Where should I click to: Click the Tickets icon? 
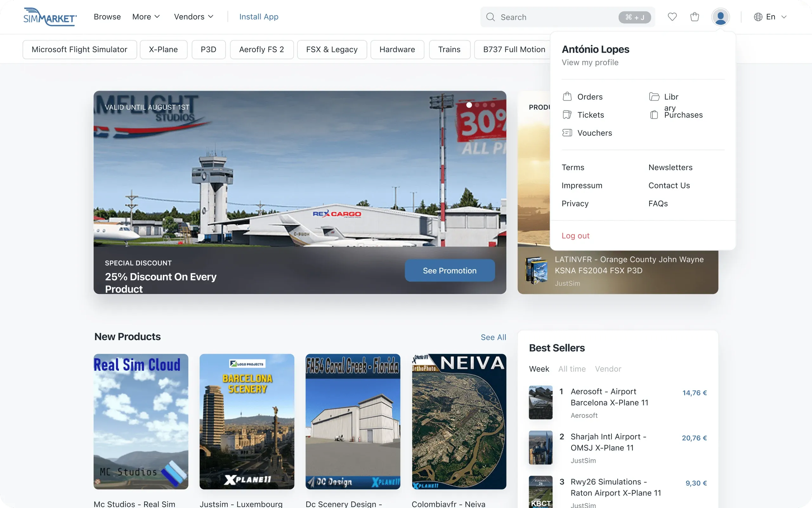click(x=567, y=115)
